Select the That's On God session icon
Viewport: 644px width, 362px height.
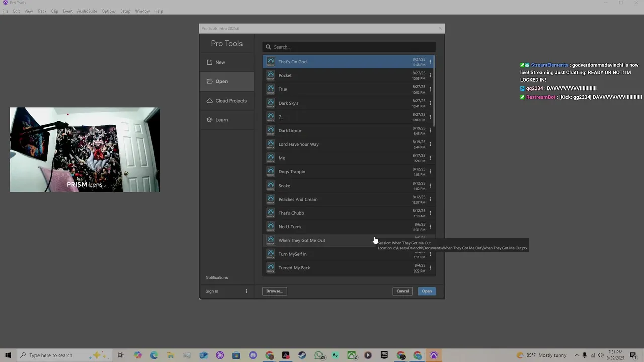[271, 62]
